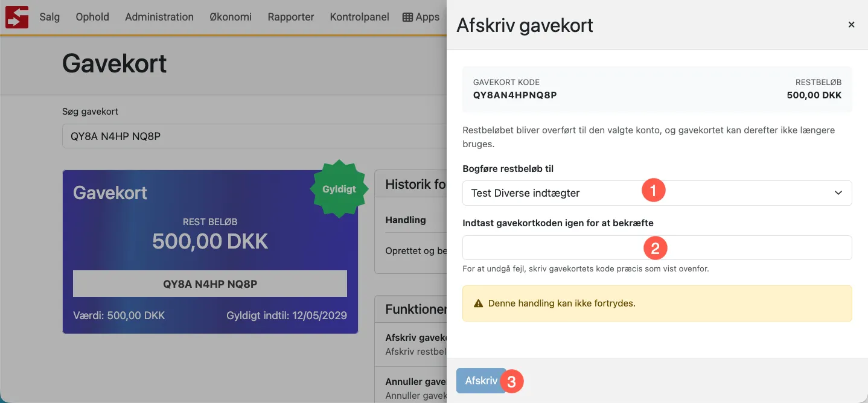Open the Økonomi menu
Image resolution: width=868 pixels, height=403 pixels.
231,17
